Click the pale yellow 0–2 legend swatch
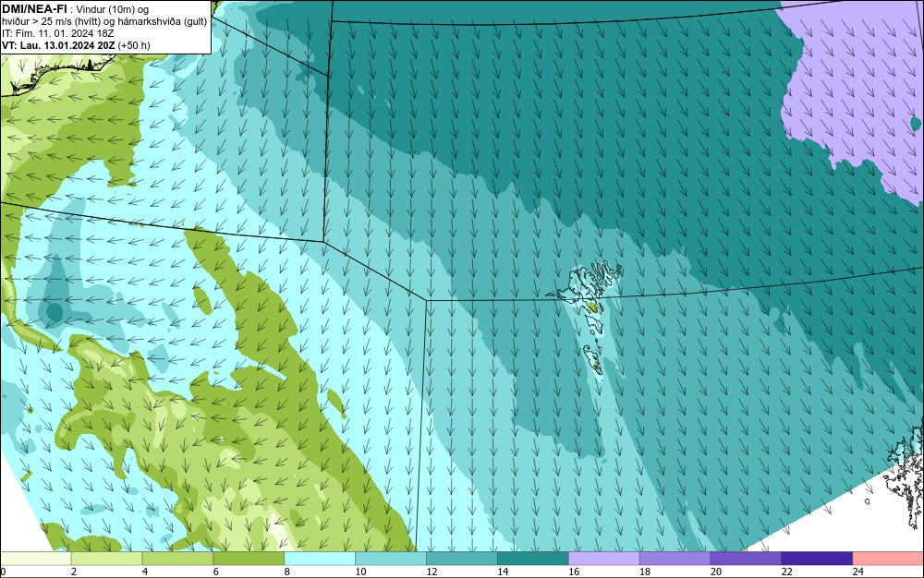The image size is (924, 578). tap(35, 559)
